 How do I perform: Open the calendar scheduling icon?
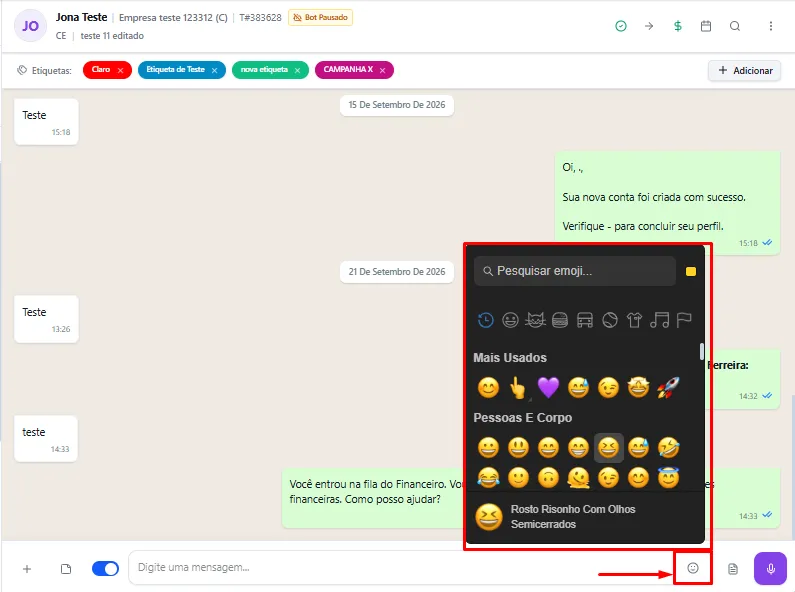[706, 26]
